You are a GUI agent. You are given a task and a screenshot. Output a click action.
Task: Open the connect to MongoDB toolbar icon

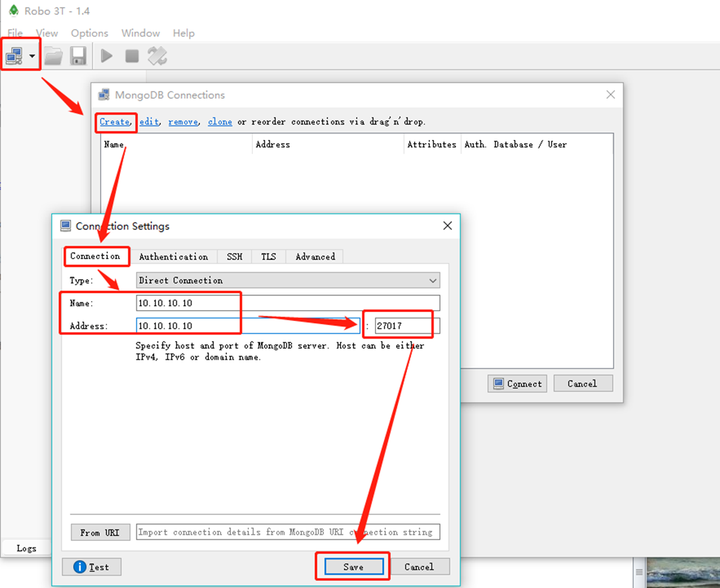[14, 56]
